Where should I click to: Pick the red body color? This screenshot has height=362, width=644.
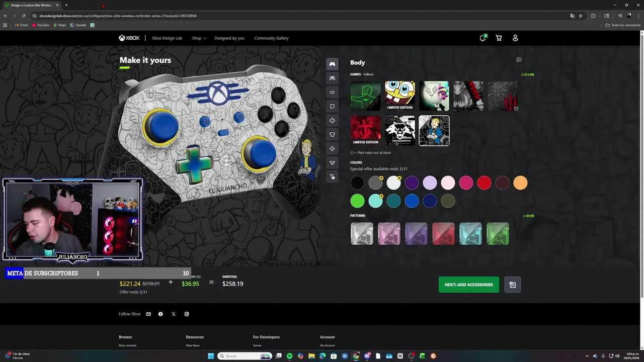tap(484, 183)
